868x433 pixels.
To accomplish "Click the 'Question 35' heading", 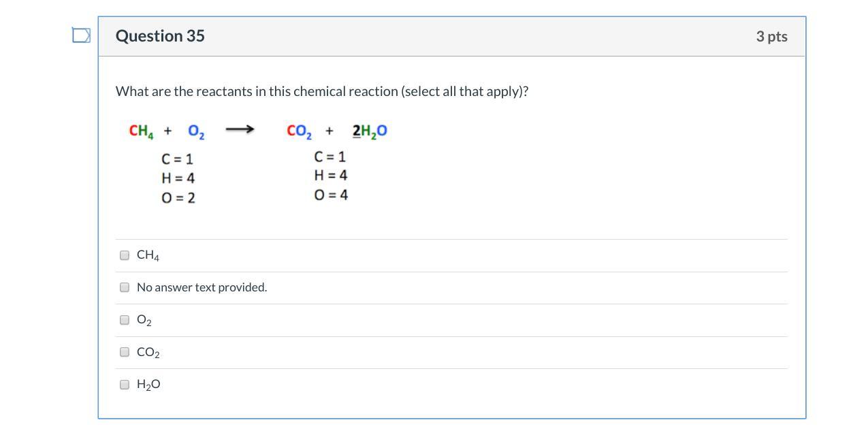I will pyautogui.click(x=160, y=36).
